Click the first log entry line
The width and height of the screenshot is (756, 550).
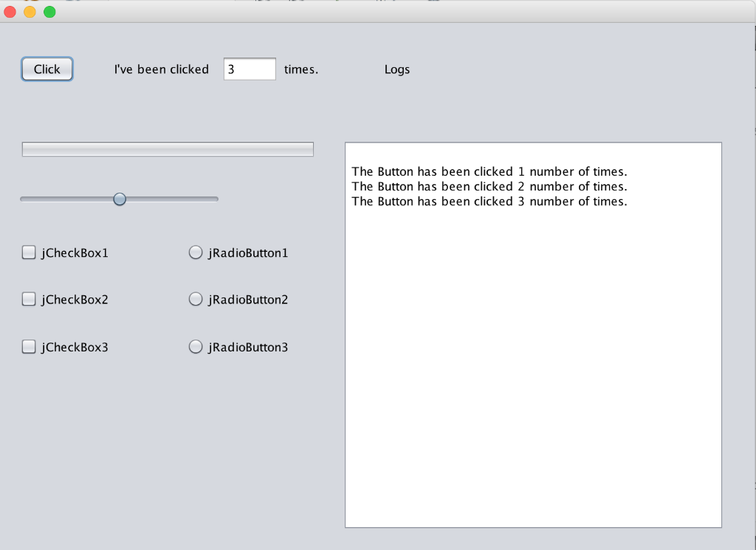489,171
